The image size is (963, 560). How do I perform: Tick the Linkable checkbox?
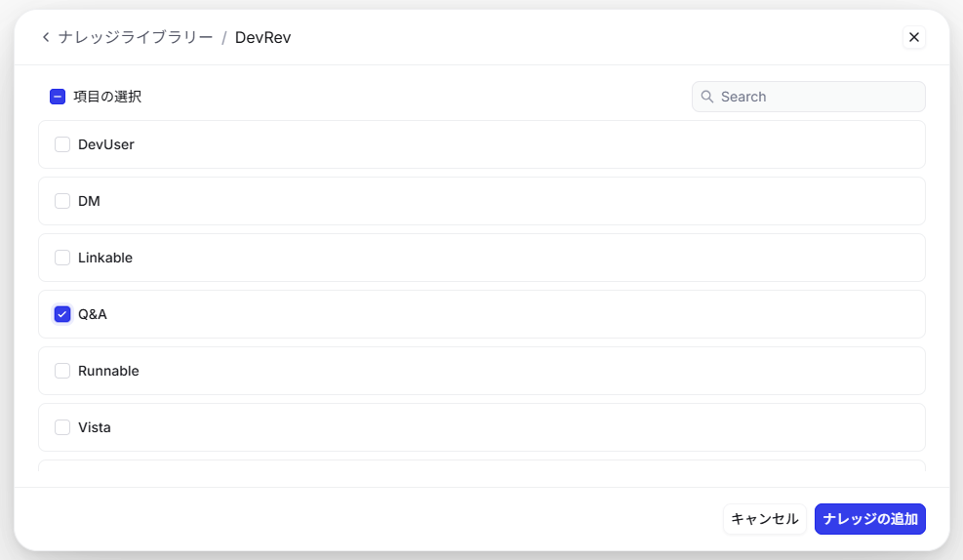pos(62,258)
